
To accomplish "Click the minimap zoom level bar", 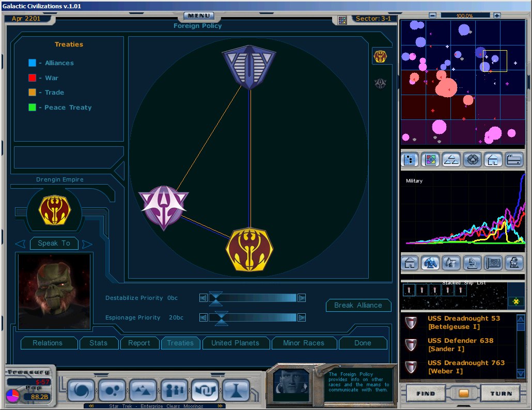I will point(465,16).
